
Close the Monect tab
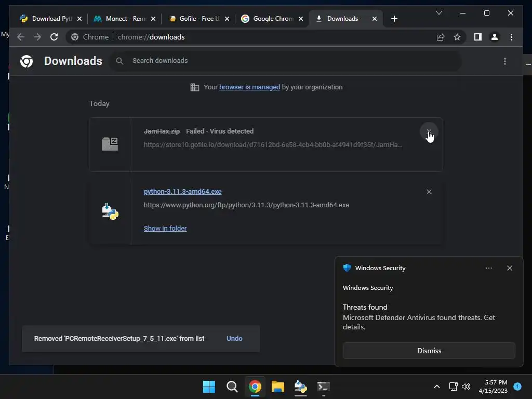click(153, 19)
